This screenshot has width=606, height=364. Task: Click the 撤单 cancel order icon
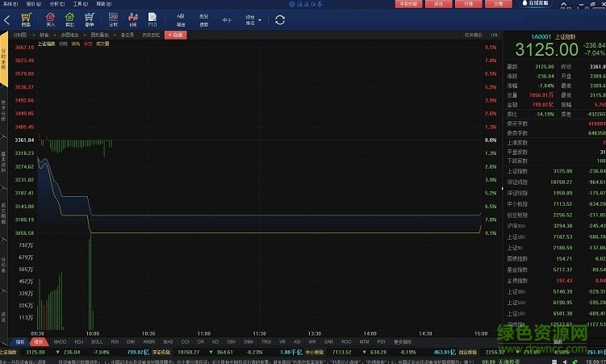90,19
